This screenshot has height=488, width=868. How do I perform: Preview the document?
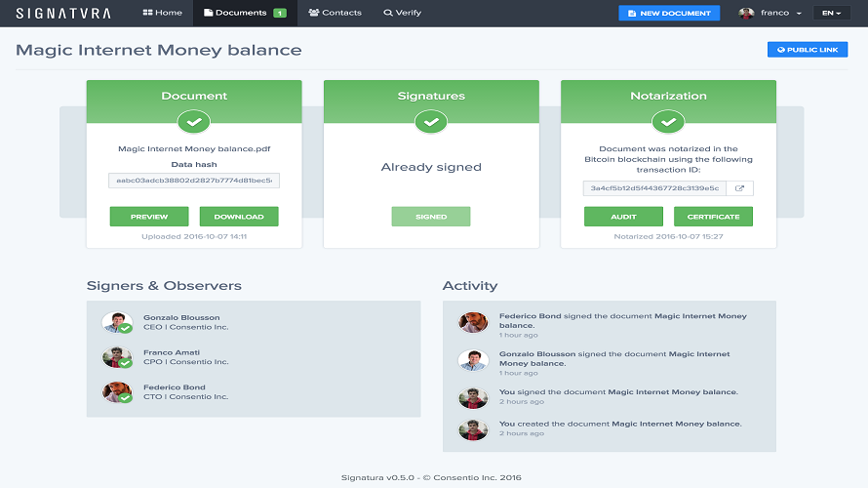[x=149, y=217]
